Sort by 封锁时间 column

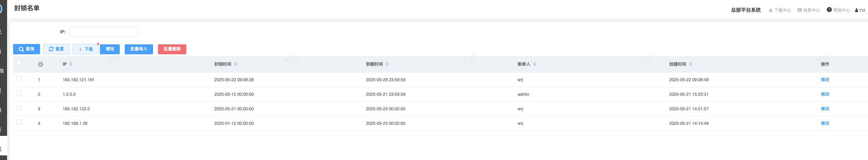(236, 64)
